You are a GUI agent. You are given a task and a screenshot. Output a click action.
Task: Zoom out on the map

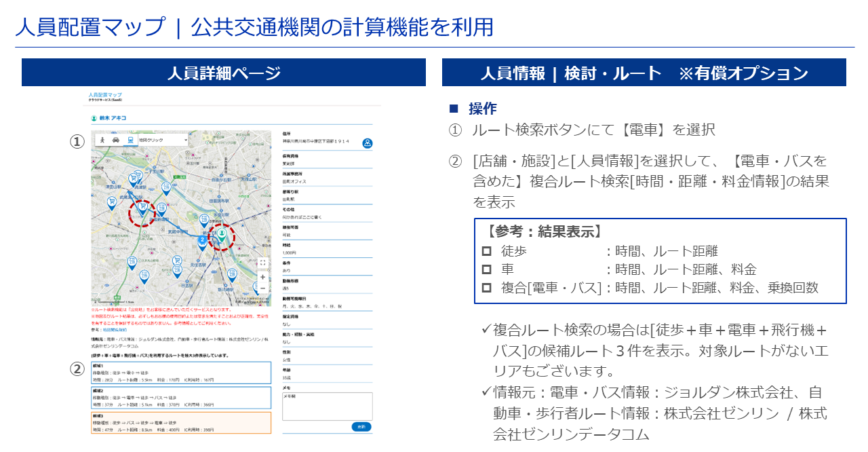[x=262, y=288]
